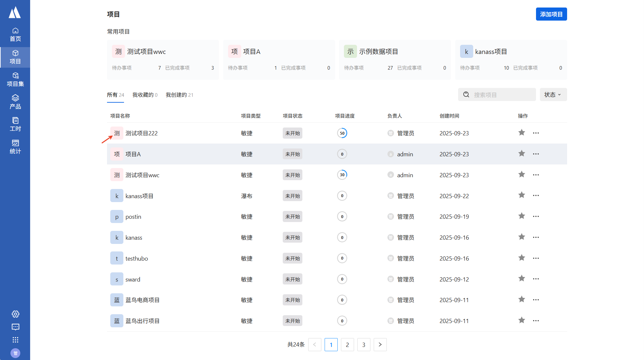Open the messages icon in sidebar
The image size is (644, 360).
pos(15,327)
